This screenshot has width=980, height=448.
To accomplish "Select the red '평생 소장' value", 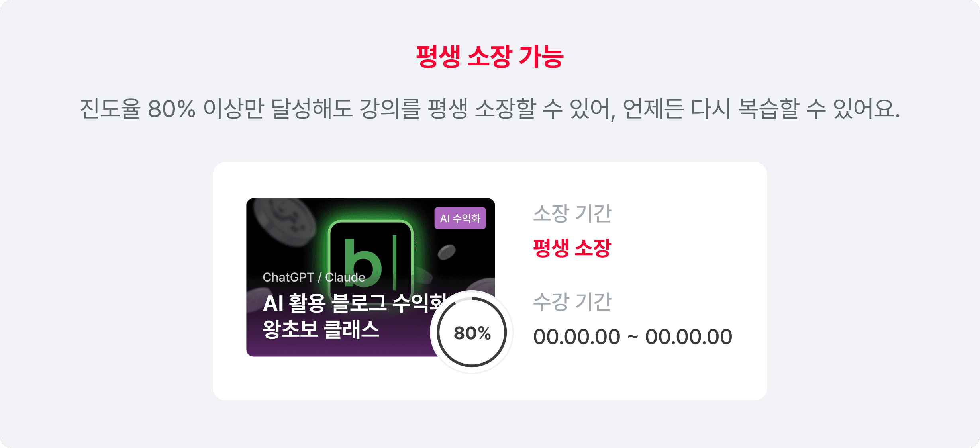I will (572, 248).
